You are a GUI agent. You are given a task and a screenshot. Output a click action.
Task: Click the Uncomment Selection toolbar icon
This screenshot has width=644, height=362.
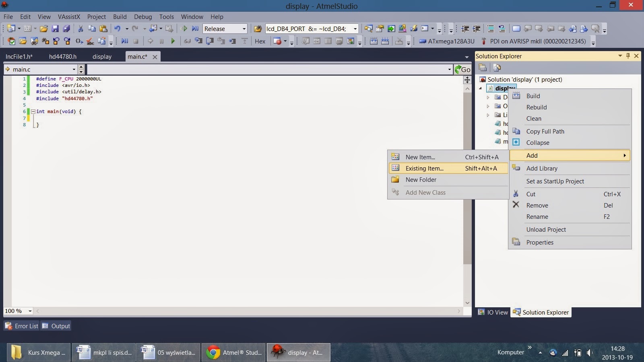pyautogui.click(x=502, y=29)
